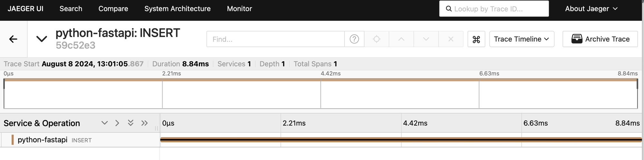Click the Archive Trace button
Screen dimensions: 644x160
pyautogui.click(x=600, y=39)
